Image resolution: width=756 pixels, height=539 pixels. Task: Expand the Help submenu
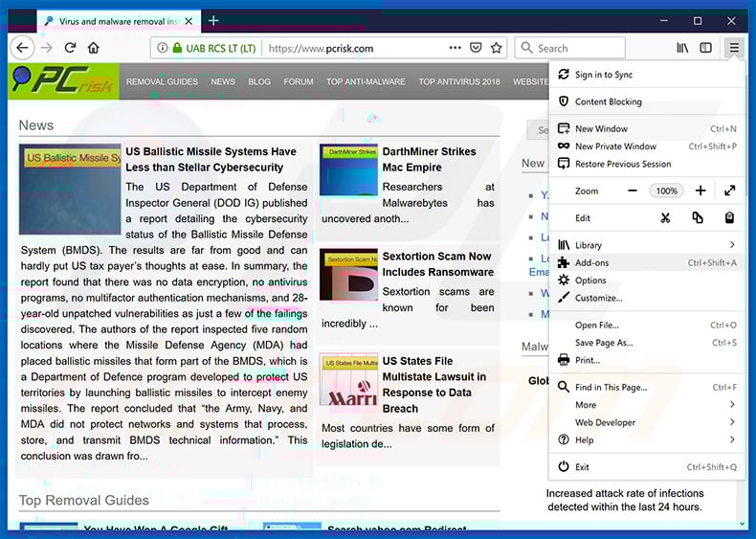coord(645,439)
